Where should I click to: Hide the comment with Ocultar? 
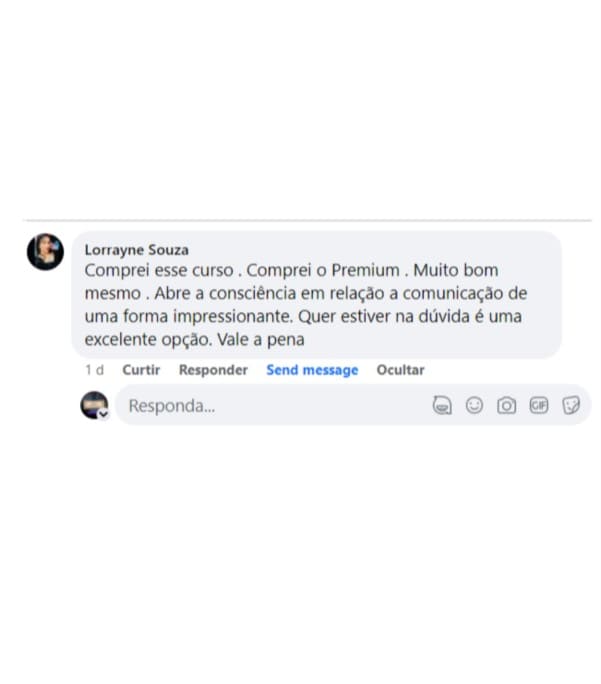(x=400, y=370)
